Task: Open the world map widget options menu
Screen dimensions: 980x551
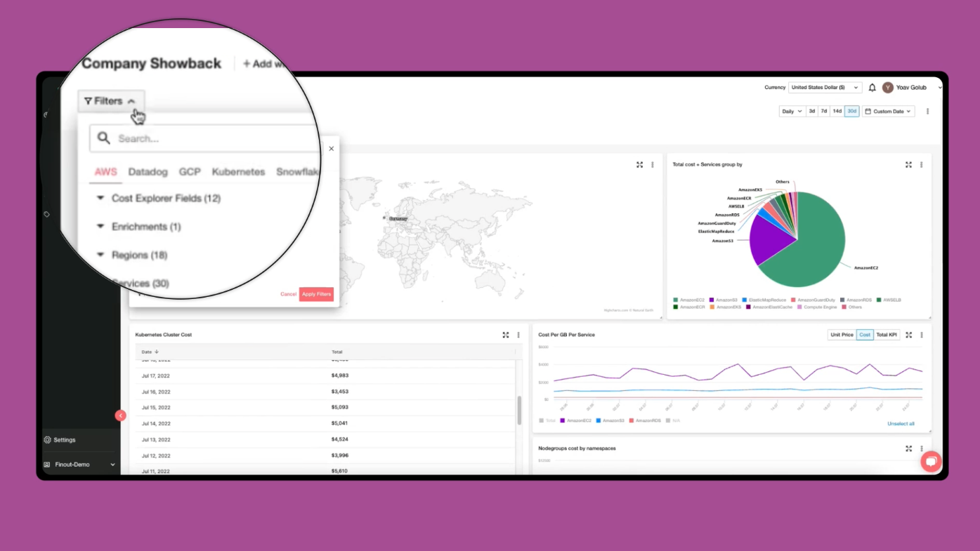Action: (653, 165)
